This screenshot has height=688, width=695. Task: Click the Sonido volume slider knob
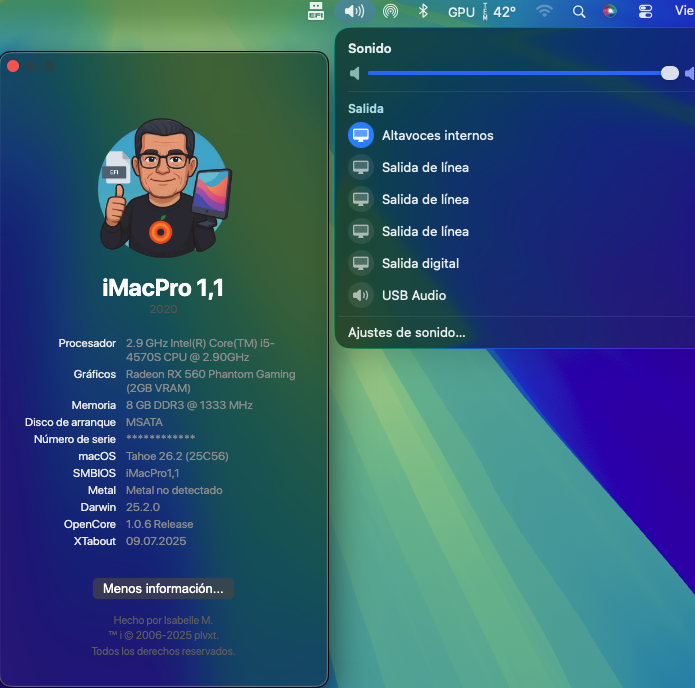(669, 73)
